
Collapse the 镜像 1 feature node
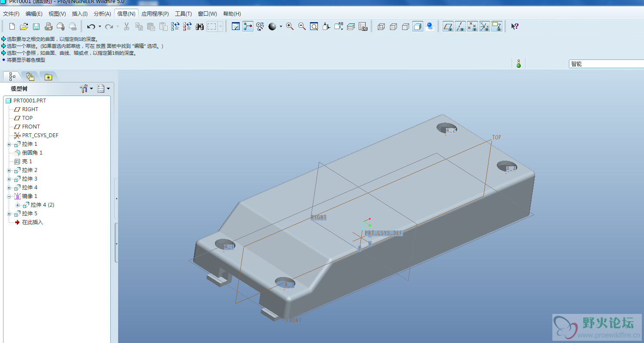tap(9, 196)
